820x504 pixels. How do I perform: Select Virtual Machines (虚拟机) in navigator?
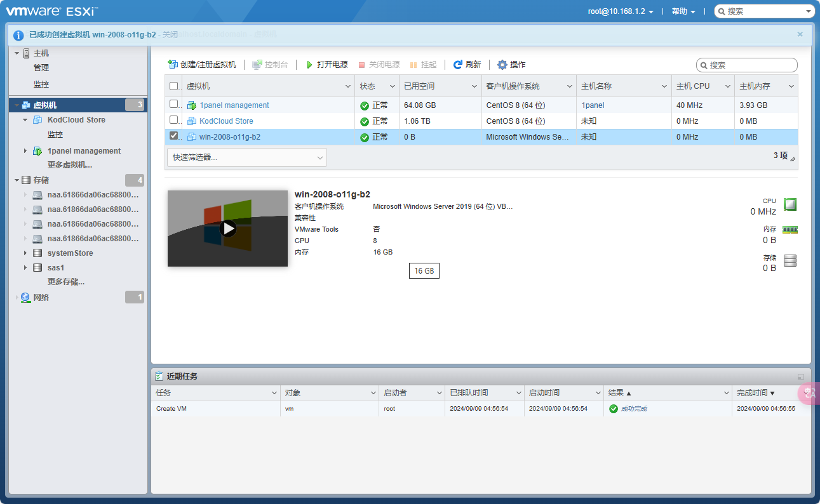pyautogui.click(x=78, y=105)
